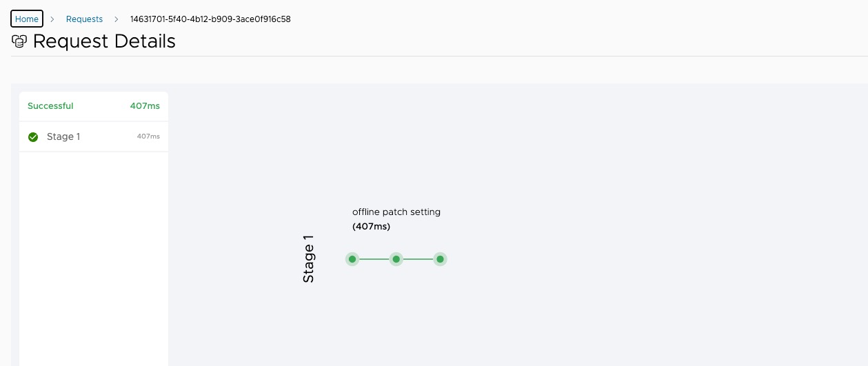Click the vertical Stage 1 diagram label
The height and width of the screenshot is (366, 868).
[x=308, y=259]
